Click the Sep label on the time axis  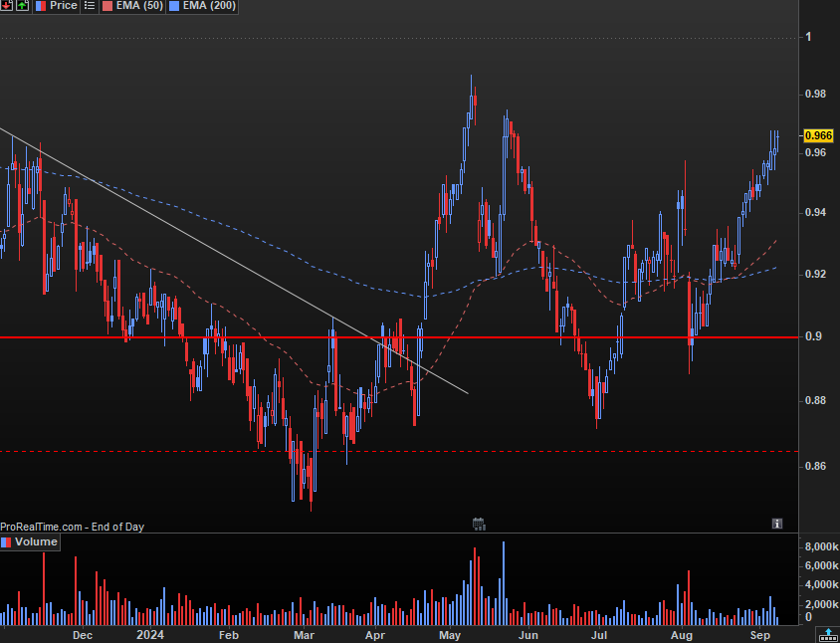pos(759,635)
